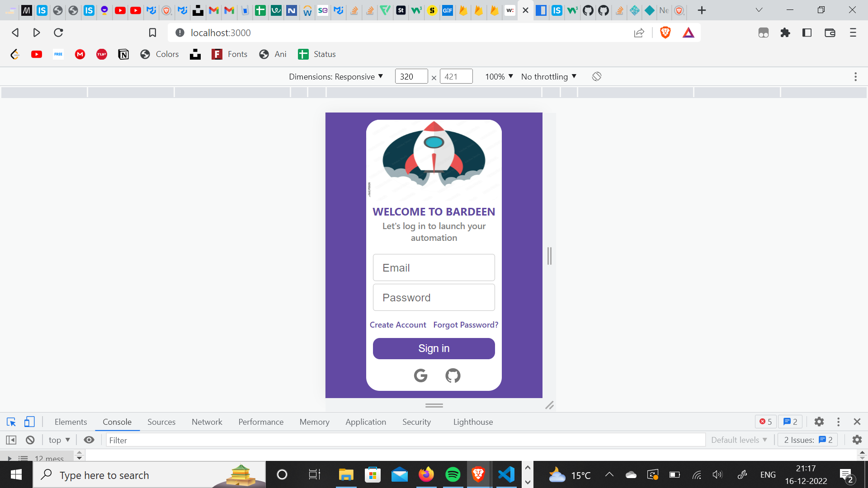Toggle the console sidebar panel

tap(11, 440)
